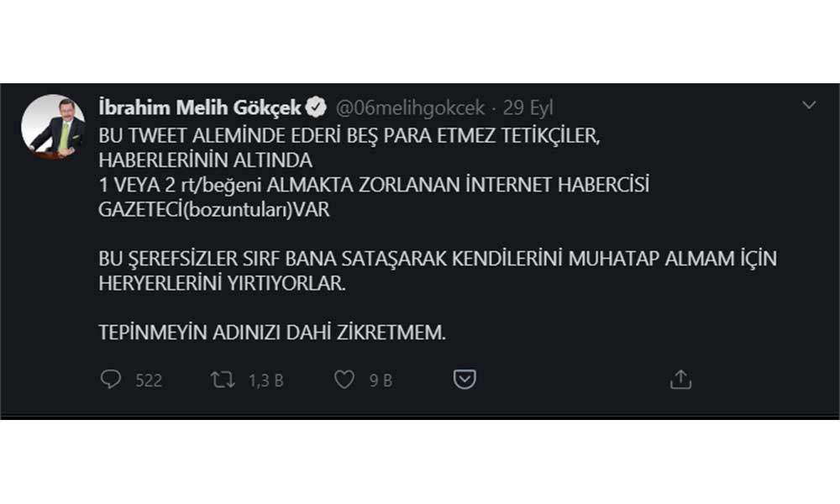The image size is (840, 504).
Task: Like the tweet with the heart icon
Action: pyautogui.click(x=344, y=380)
